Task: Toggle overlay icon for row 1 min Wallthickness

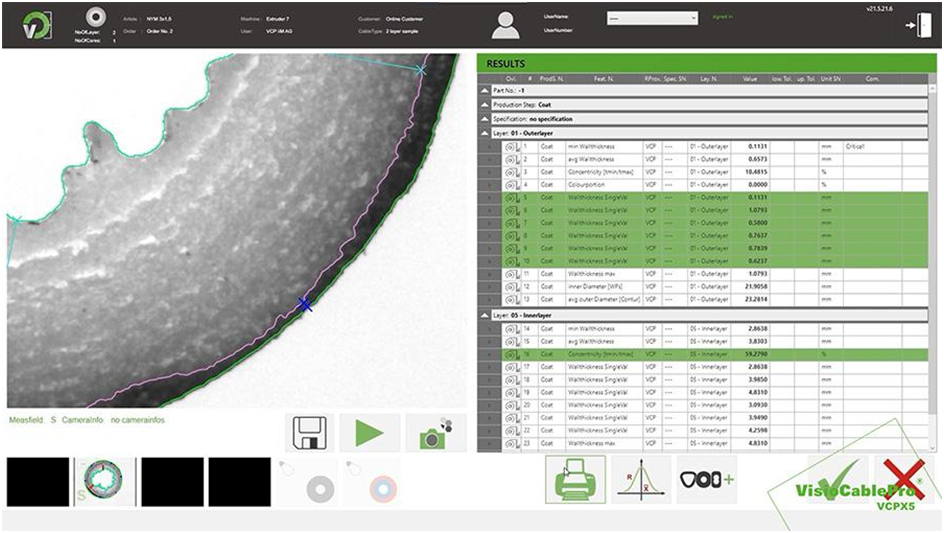Action: pos(511,147)
